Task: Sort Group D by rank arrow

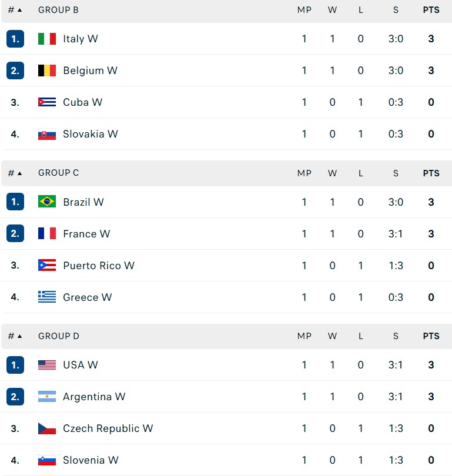Action: tap(20, 336)
